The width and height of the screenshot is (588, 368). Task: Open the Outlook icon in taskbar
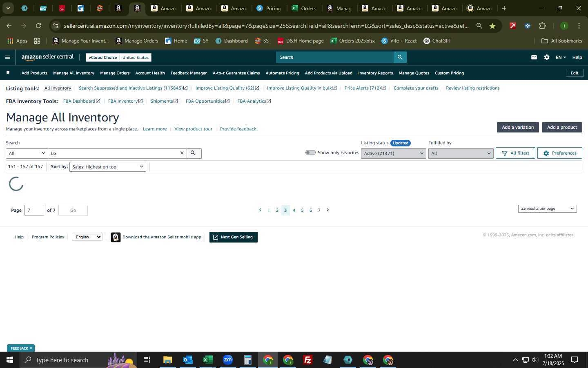[187, 360]
